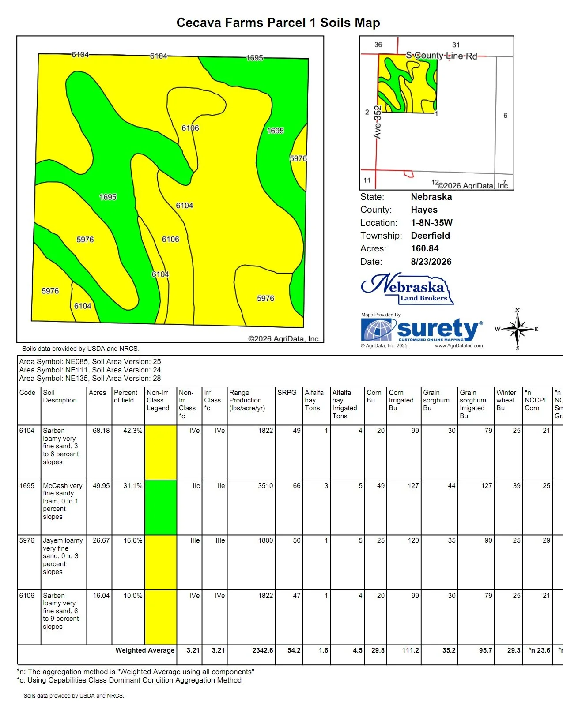Click the 'Weighted Average' row label
The image size is (563, 728).
[x=145, y=650]
